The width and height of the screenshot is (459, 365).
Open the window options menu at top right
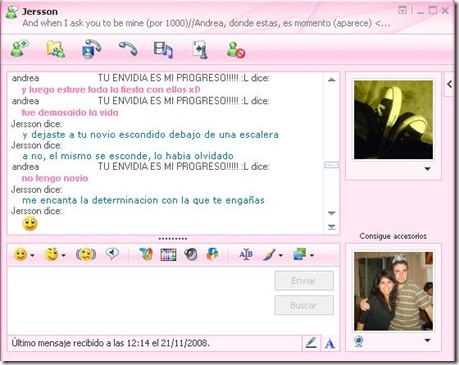(x=402, y=11)
